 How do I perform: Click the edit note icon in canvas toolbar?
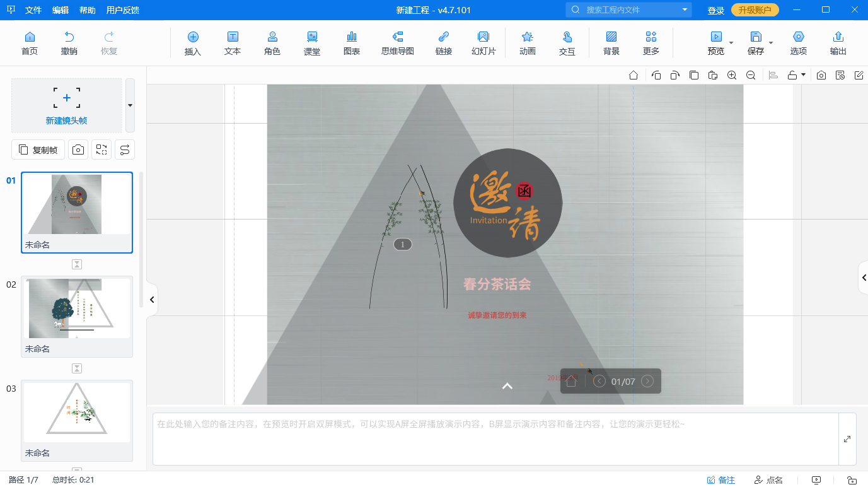coord(859,75)
